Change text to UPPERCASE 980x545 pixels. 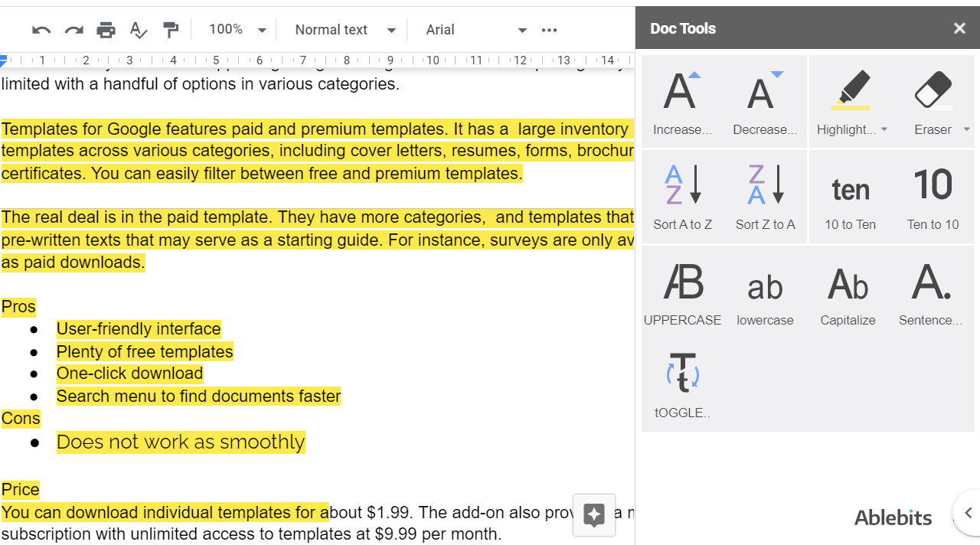(682, 292)
